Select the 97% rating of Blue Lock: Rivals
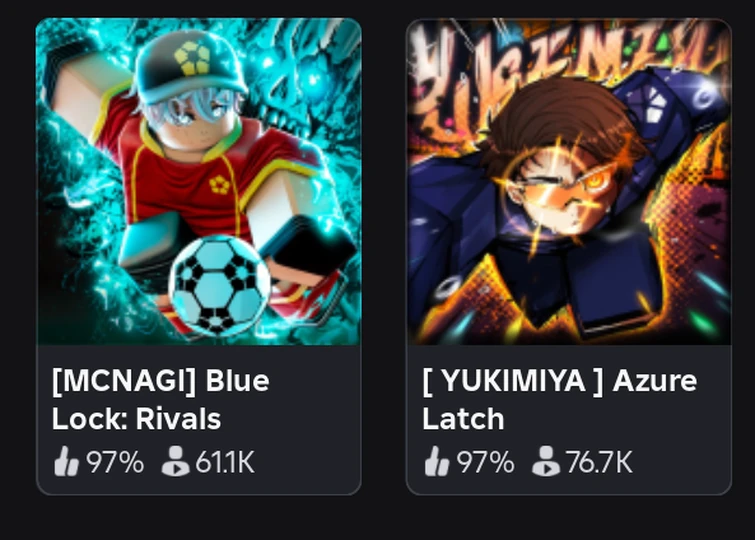The image size is (755, 540). coord(115,462)
